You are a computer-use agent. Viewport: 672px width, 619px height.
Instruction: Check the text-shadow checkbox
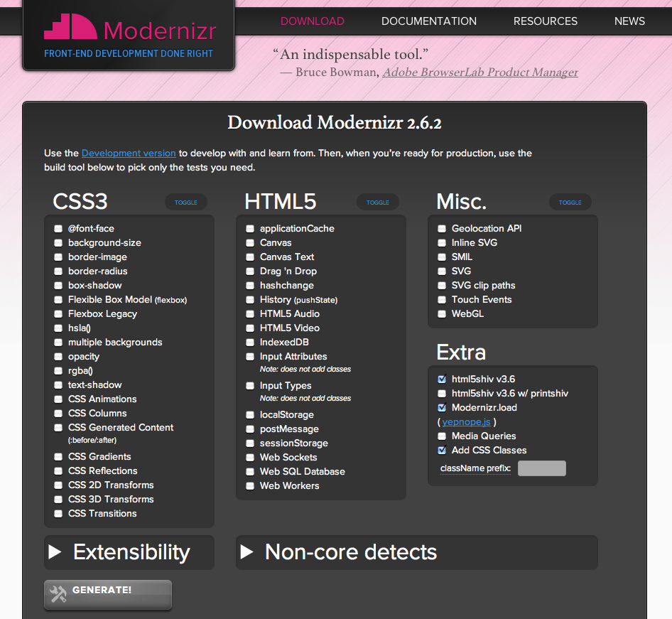coord(58,385)
